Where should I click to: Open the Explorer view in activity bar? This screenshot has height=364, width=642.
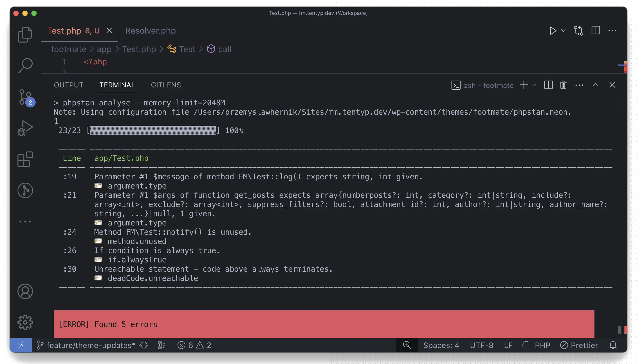pos(25,34)
